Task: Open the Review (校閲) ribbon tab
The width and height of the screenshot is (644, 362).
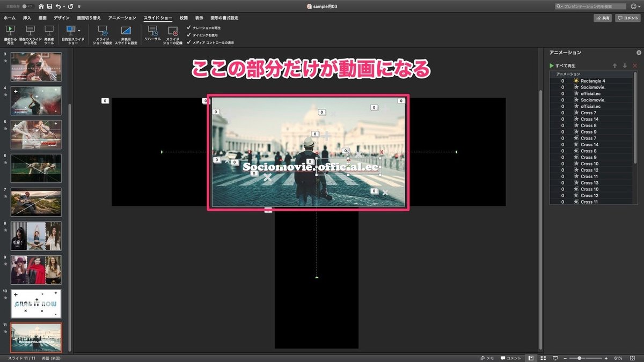Action: [184, 18]
